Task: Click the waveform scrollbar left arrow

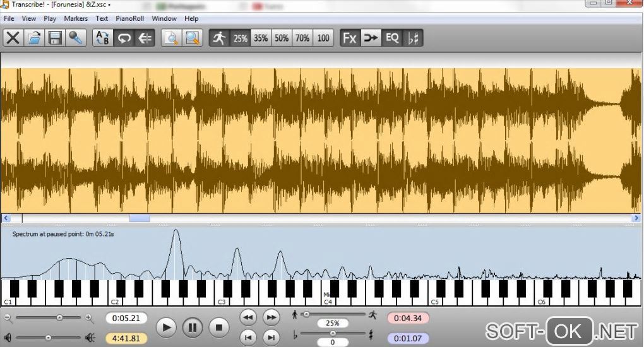Action: (6, 218)
